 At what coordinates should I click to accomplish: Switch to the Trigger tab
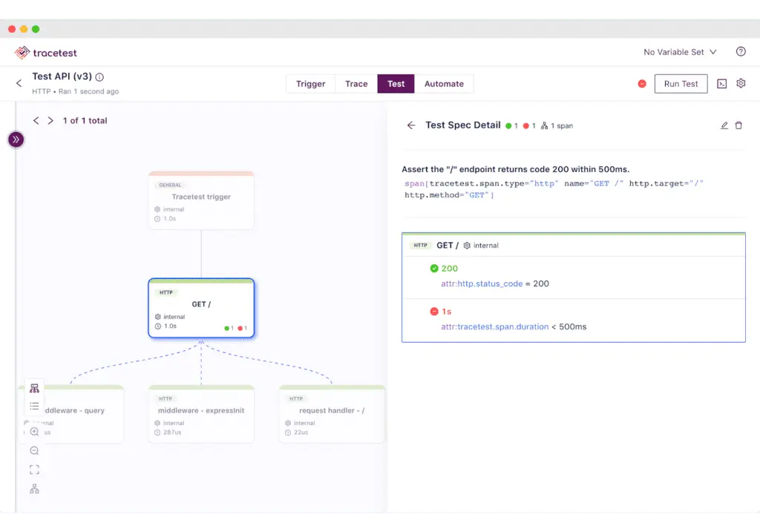pos(311,84)
